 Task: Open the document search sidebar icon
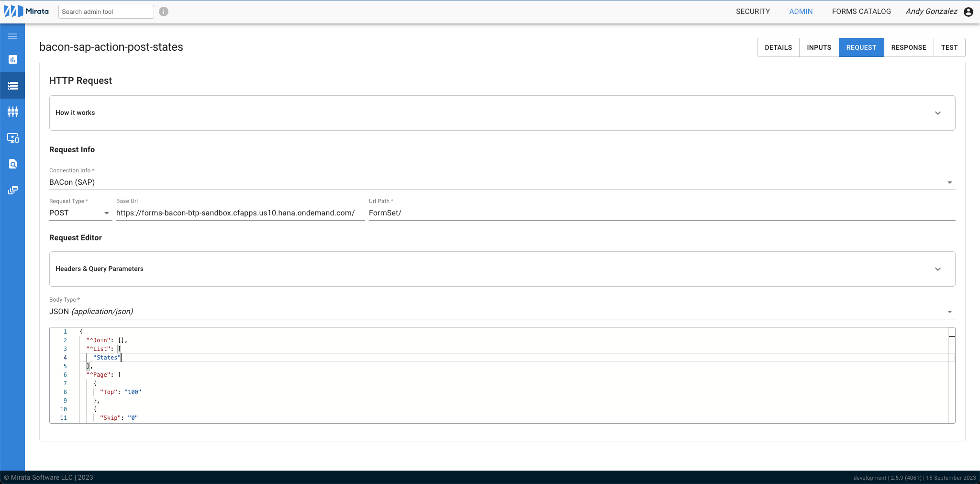click(x=13, y=164)
